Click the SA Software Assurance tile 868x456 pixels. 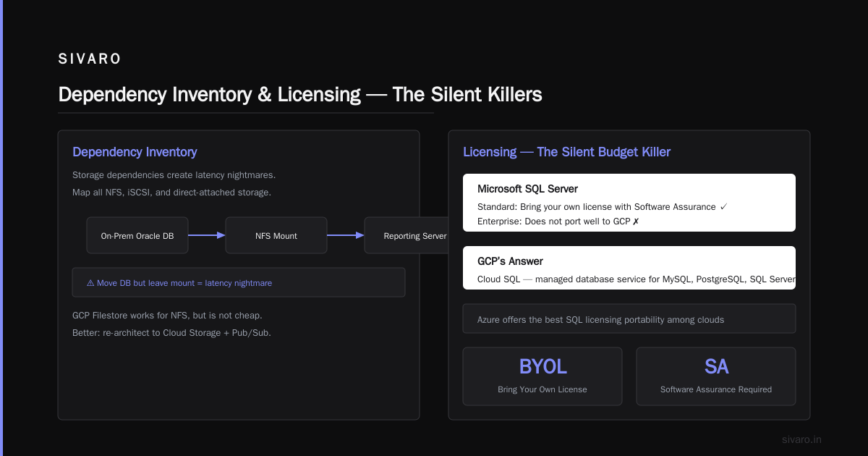[716, 376]
